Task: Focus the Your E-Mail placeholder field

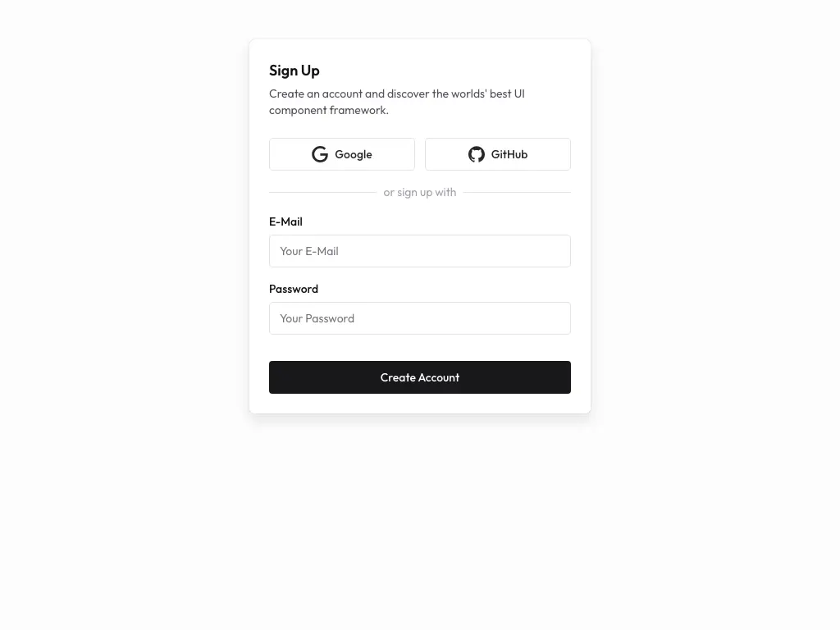Action: coord(420,251)
